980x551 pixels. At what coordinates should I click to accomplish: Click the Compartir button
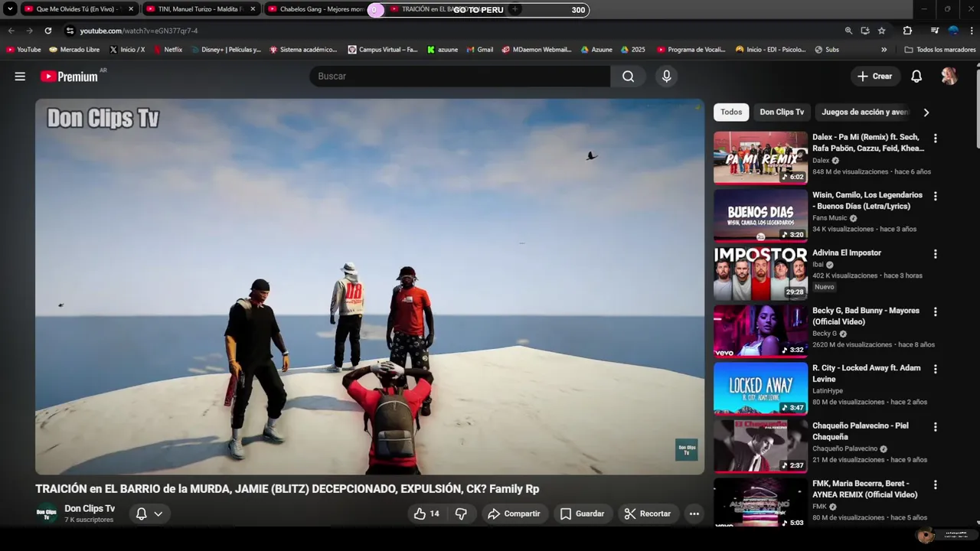(514, 514)
